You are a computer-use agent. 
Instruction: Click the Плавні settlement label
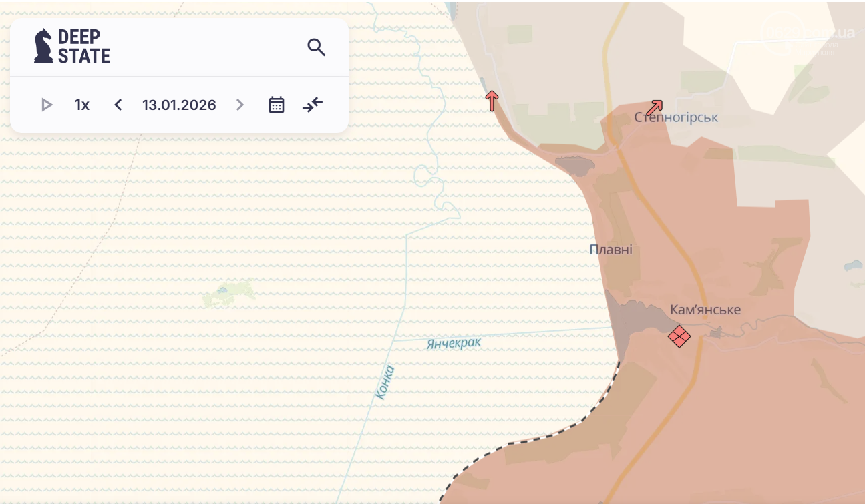(611, 250)
